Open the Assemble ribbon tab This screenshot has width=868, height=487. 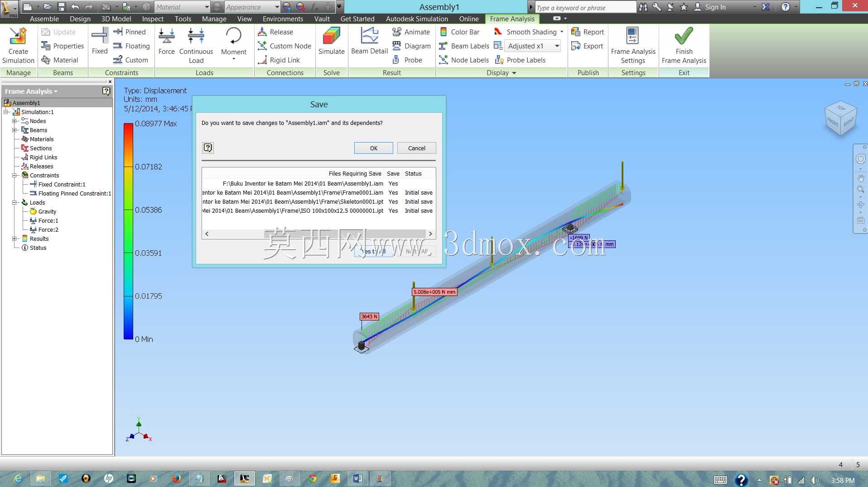(44, 19)
